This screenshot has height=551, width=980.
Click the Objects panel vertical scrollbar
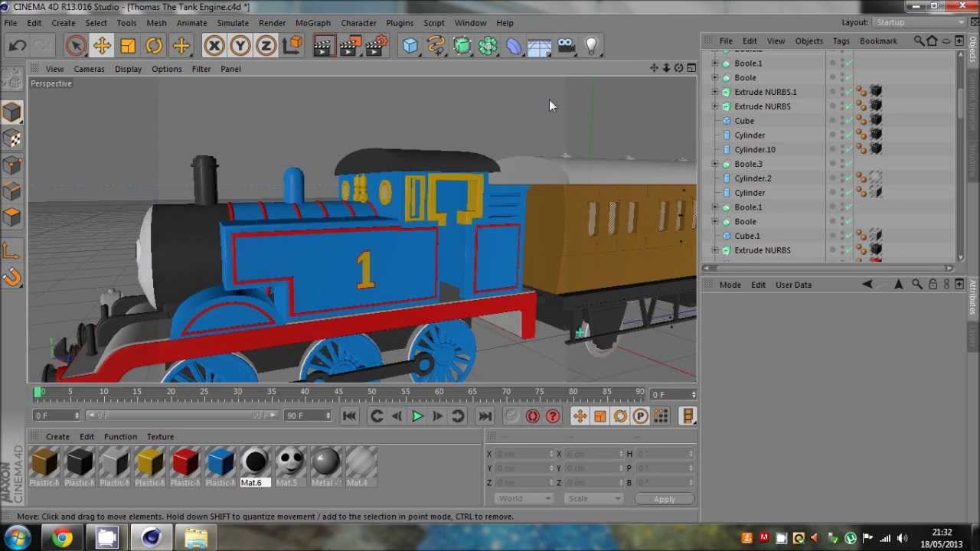click(960, 104)
